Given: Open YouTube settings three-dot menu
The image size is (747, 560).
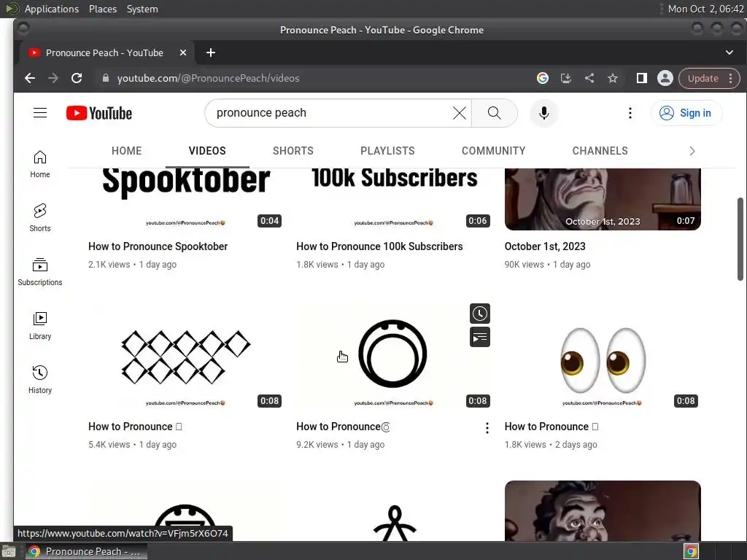Looking at the screenshot, I should point(630,113).
